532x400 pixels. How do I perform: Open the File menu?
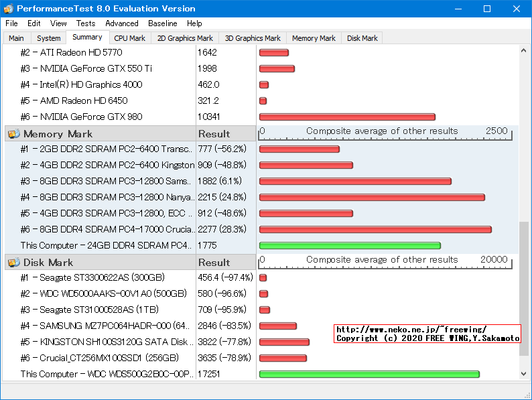coord(11,23)
